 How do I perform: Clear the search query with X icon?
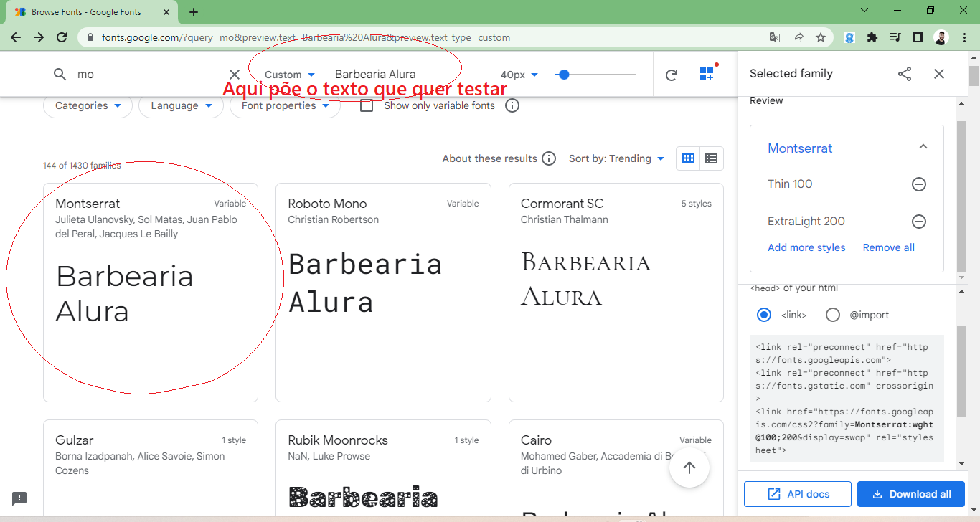click(235, 75)
